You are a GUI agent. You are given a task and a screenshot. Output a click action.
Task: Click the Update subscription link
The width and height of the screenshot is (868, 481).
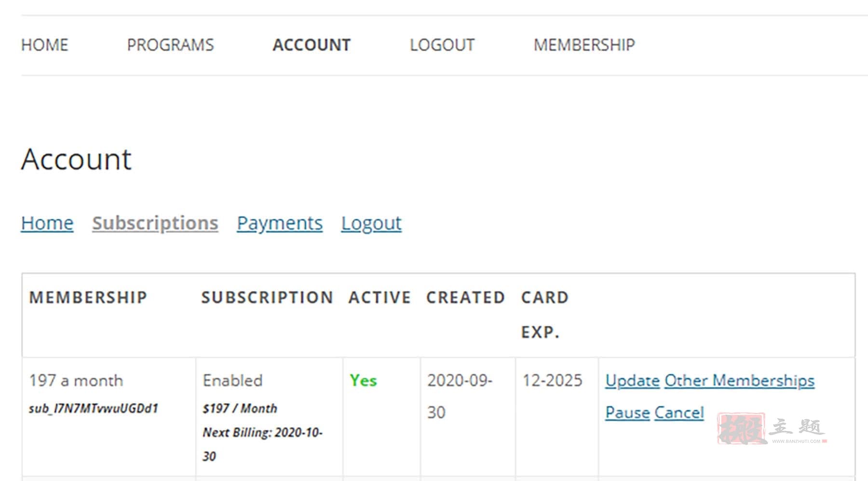tap(633, 381)
